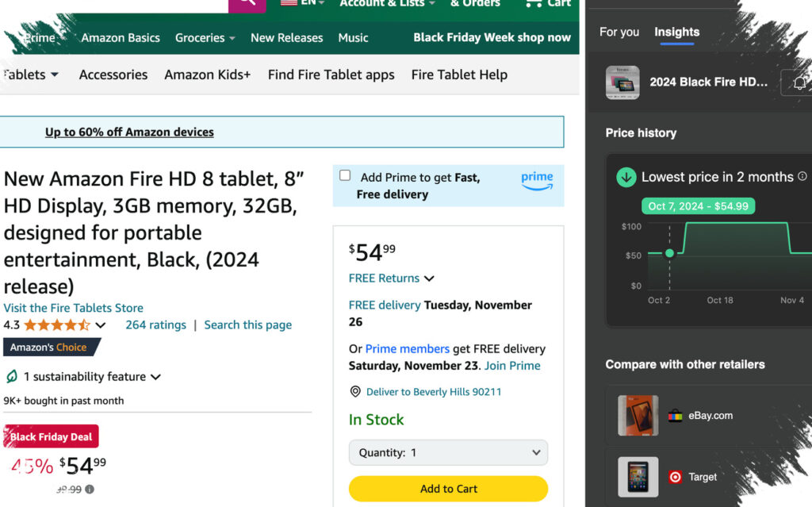Click Black Friday Week shop now
This screenshot has height=507, width=812.
492,37
